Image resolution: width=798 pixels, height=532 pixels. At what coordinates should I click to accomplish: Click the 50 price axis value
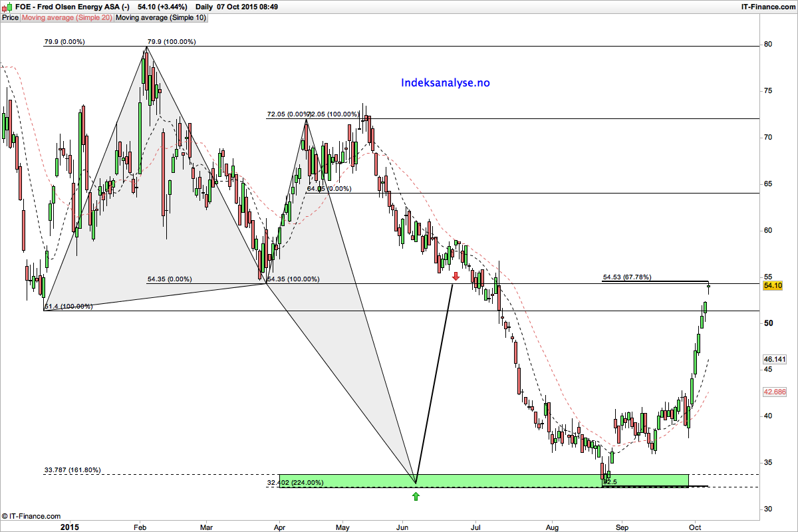[x=767, y=323]
